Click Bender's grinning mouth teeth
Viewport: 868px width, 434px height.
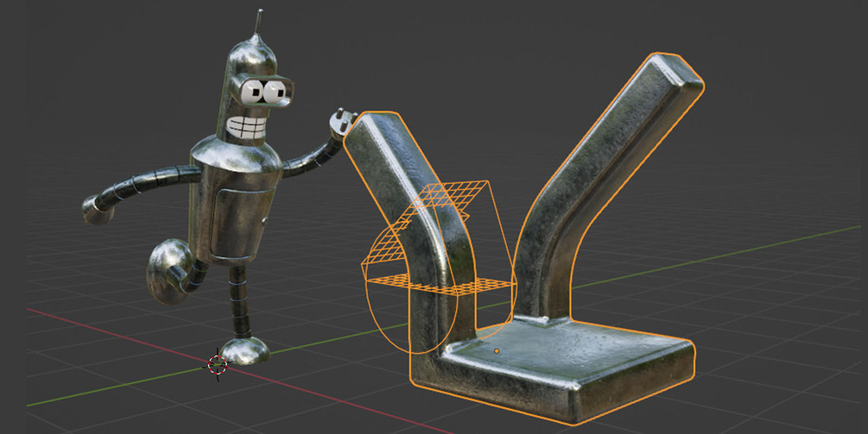(246, 128)
